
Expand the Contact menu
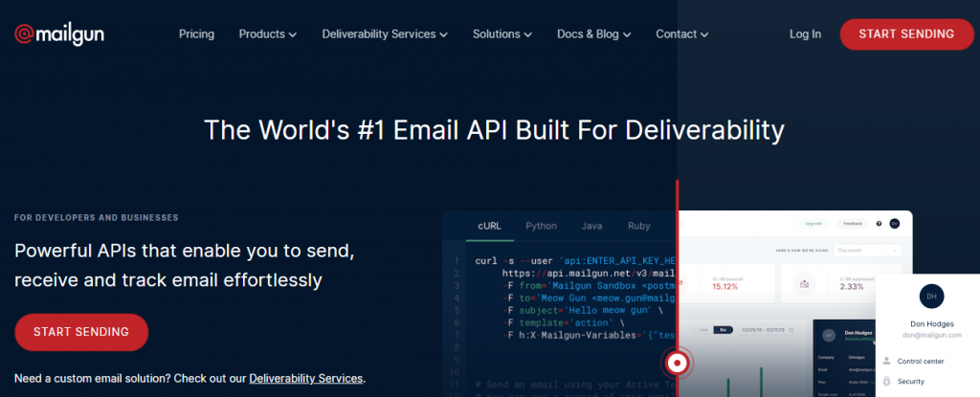(681, 34)
